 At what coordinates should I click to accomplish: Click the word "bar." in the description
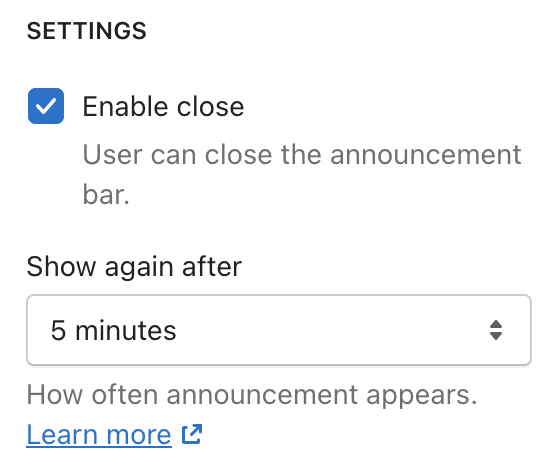point(106,195)
